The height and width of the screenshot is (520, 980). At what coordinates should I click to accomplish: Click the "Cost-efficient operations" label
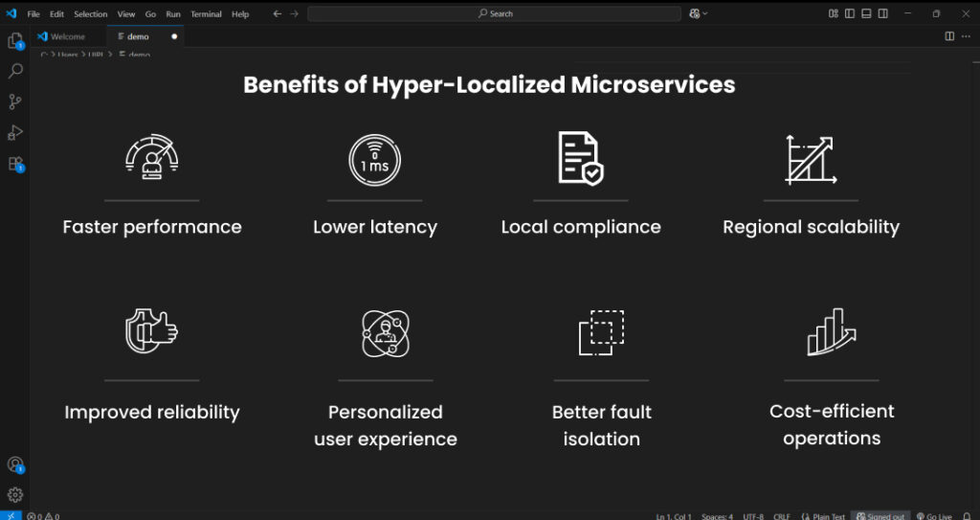[x=832, y=424]
